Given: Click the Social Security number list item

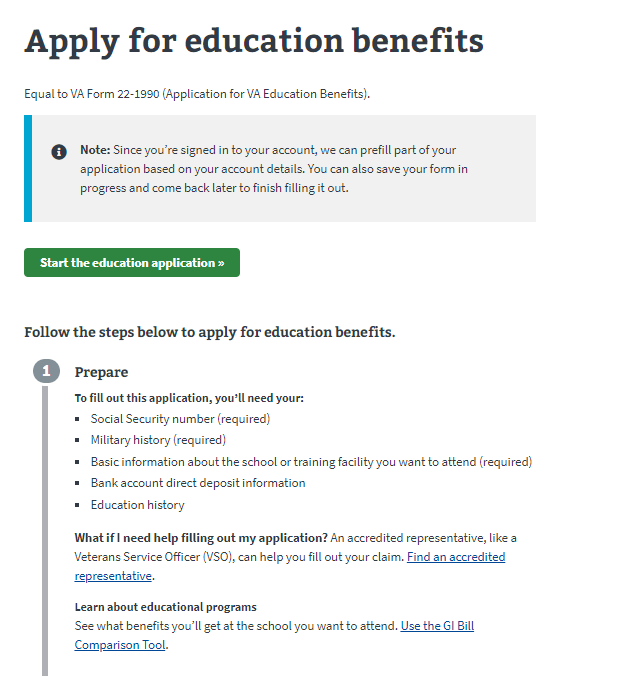Looking at the screenshot, I should (x=180, y=419).
